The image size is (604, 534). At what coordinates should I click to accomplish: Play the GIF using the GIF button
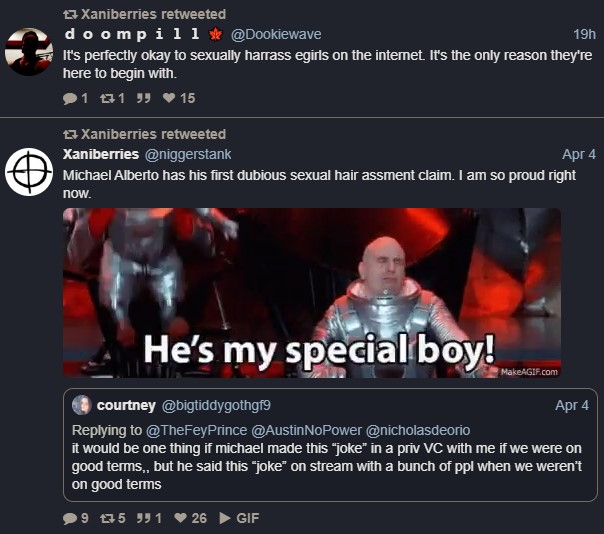(239, 518)
